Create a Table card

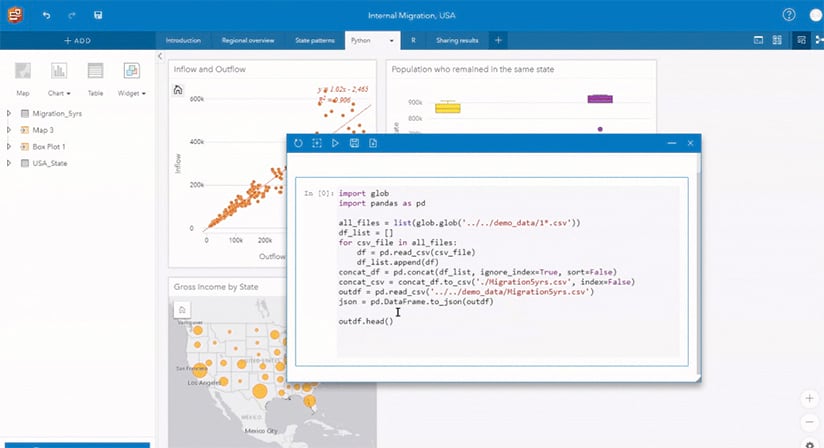[95, 79]
